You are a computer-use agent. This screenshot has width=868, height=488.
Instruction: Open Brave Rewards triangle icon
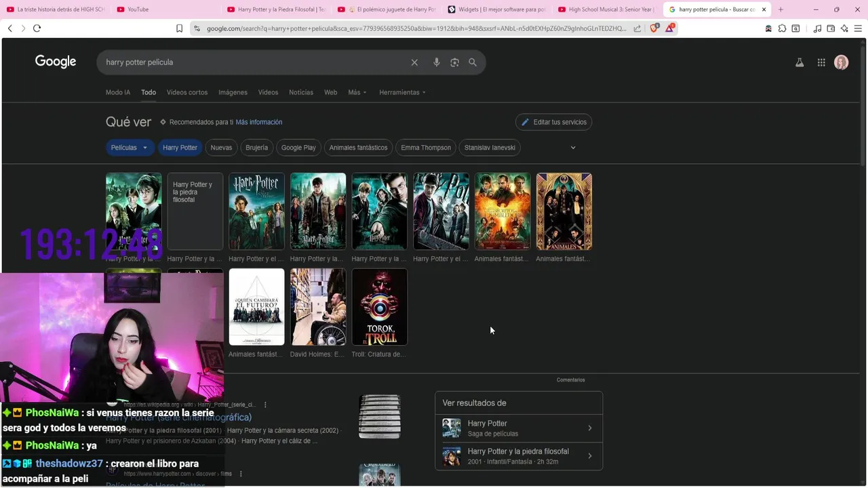[x=670, y=28]
